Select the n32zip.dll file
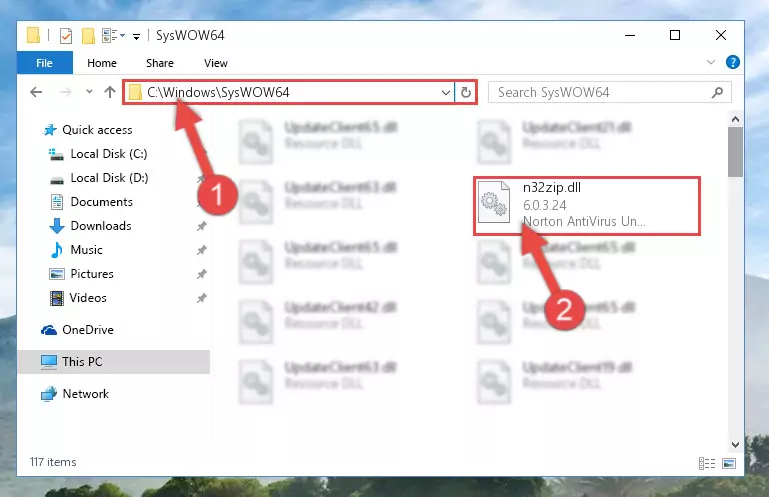Image resolution: width=769 pixels, height=497 pixels. pos(587,206)
